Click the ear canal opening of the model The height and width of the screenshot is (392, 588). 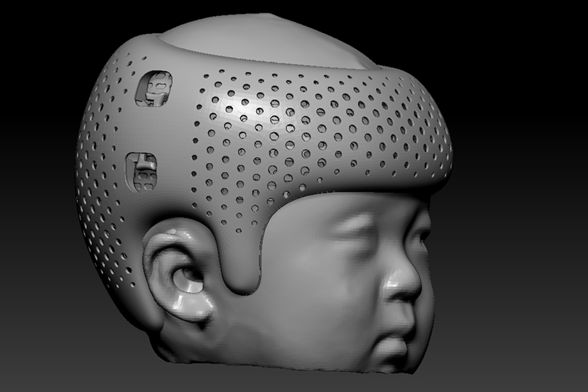pos(189,280)
